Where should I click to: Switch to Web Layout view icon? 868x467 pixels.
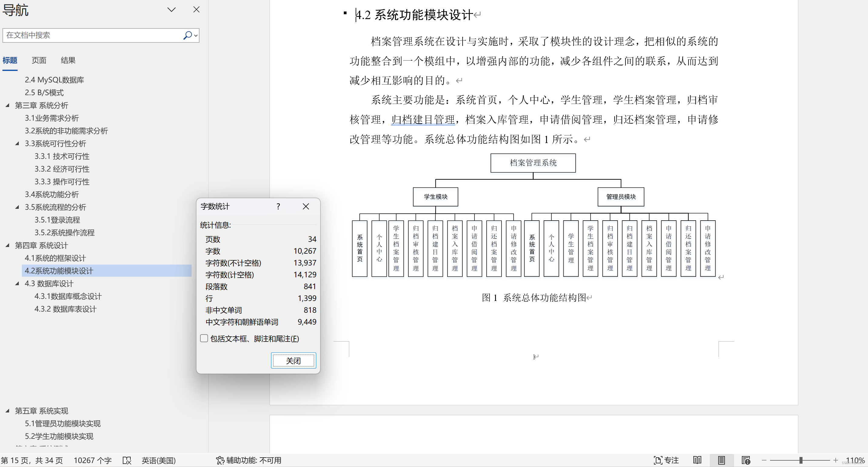tap(746, 460)
